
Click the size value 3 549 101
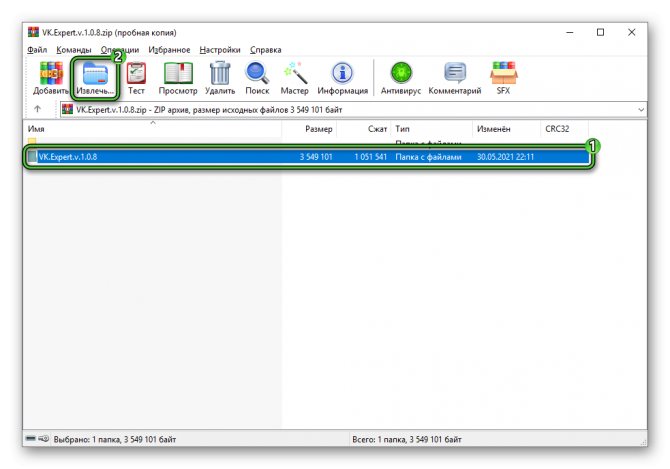[x=316, y=157]
